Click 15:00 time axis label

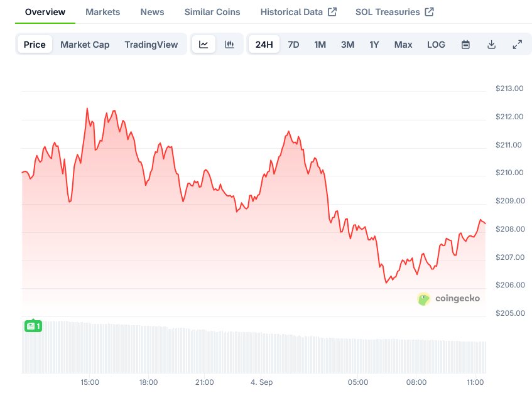90,382
